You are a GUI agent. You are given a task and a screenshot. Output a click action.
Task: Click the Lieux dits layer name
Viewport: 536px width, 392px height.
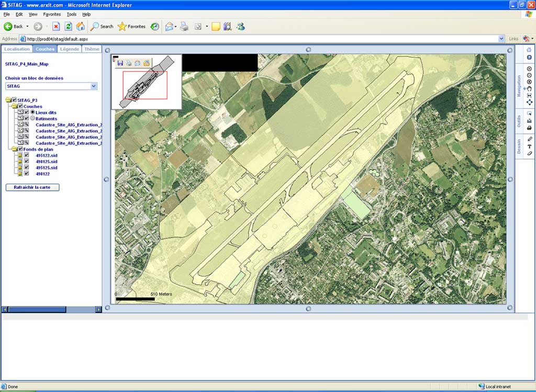click(46, 113)
